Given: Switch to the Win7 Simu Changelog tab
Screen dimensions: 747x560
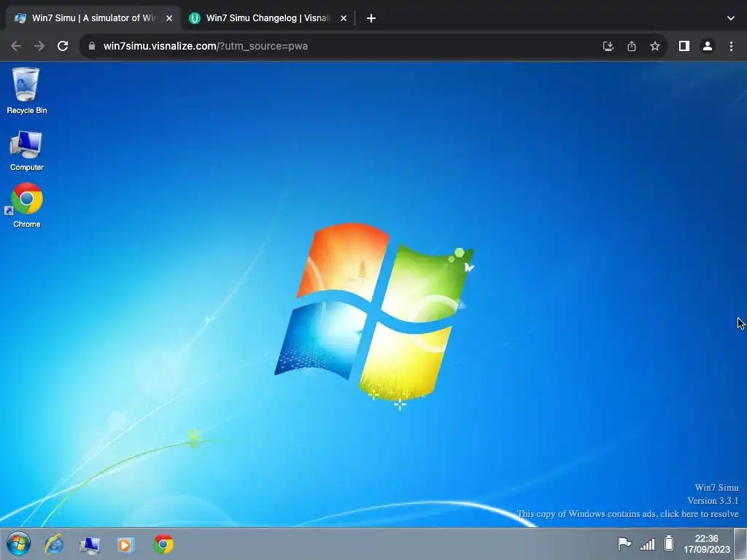Looking at the screenshot, I should (268, 18).
